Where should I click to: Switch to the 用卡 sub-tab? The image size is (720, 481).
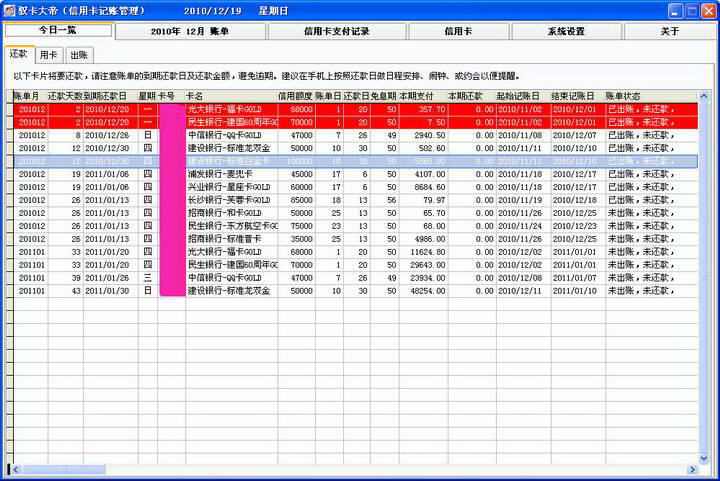click(x=48, y=55)
